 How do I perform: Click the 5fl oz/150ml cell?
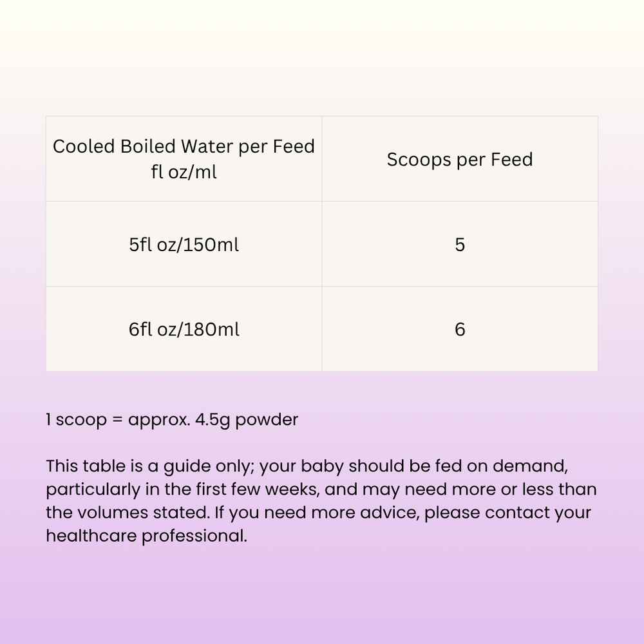point(184,244)
